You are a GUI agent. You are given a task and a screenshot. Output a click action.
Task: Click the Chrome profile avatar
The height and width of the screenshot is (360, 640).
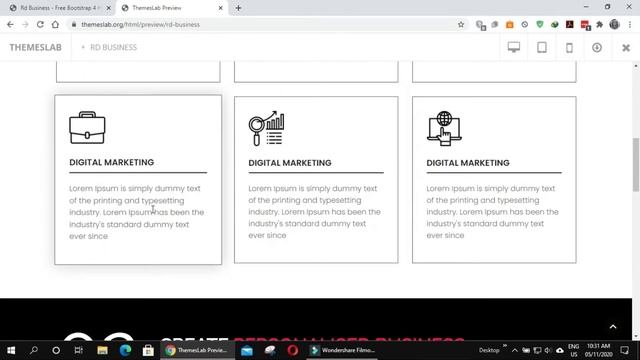point(614,24)
